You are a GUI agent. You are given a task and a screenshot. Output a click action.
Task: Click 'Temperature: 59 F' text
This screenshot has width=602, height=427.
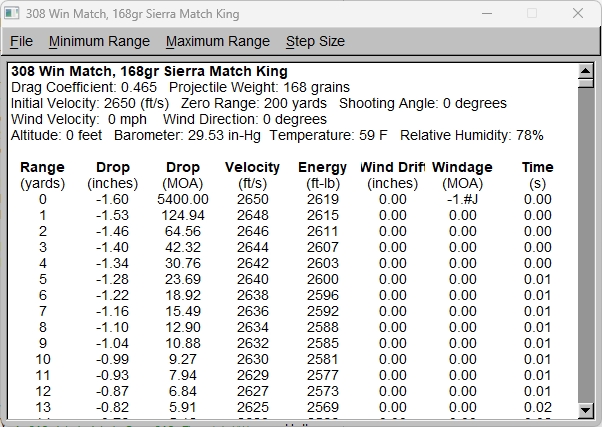pyautogui.click(x=328, y=136)
